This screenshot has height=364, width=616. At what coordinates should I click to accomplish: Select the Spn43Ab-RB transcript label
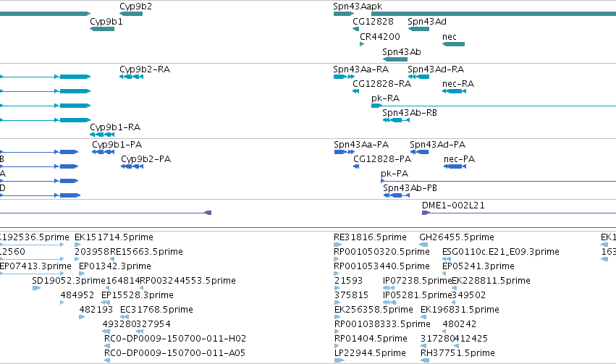point(410,113)
